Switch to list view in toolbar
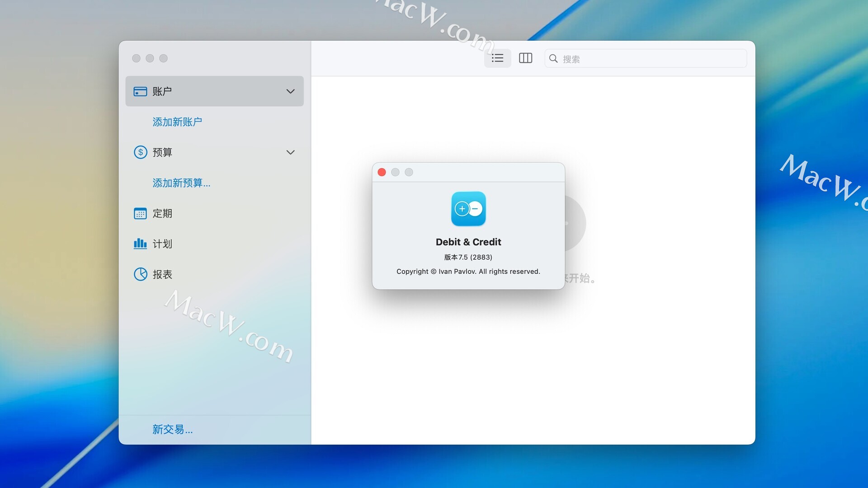The width and height of the screenshot is (868, 488). click(x=497, y=58)
